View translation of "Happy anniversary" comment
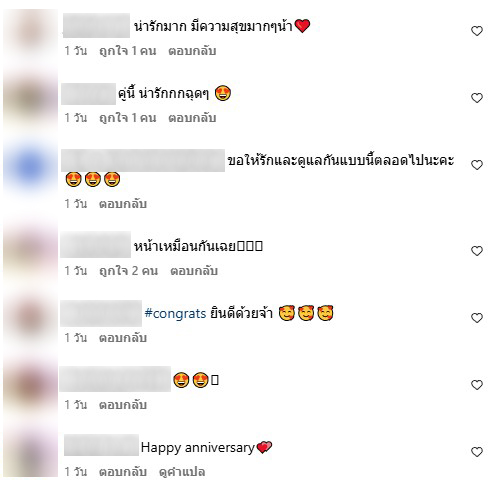The width and height of the screenshot is (494, 493). pyautogui.click(x=182, y=472)
